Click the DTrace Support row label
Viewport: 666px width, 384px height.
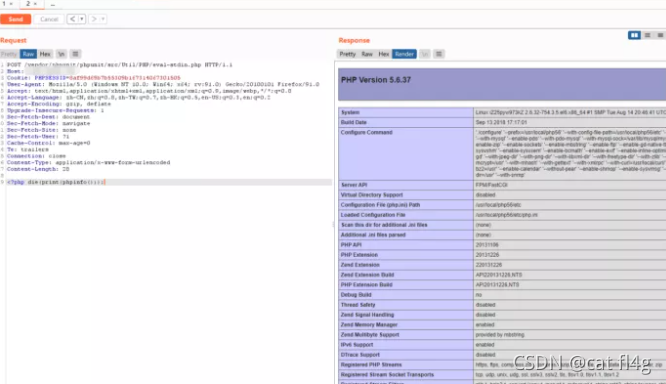pos(360,355)
